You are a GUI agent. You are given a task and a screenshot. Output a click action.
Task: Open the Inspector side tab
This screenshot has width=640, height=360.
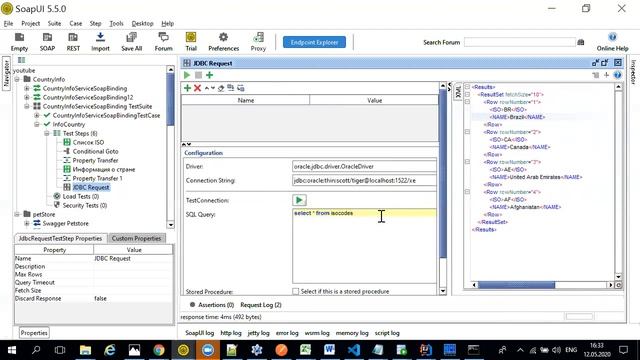[x=633, y=72]
